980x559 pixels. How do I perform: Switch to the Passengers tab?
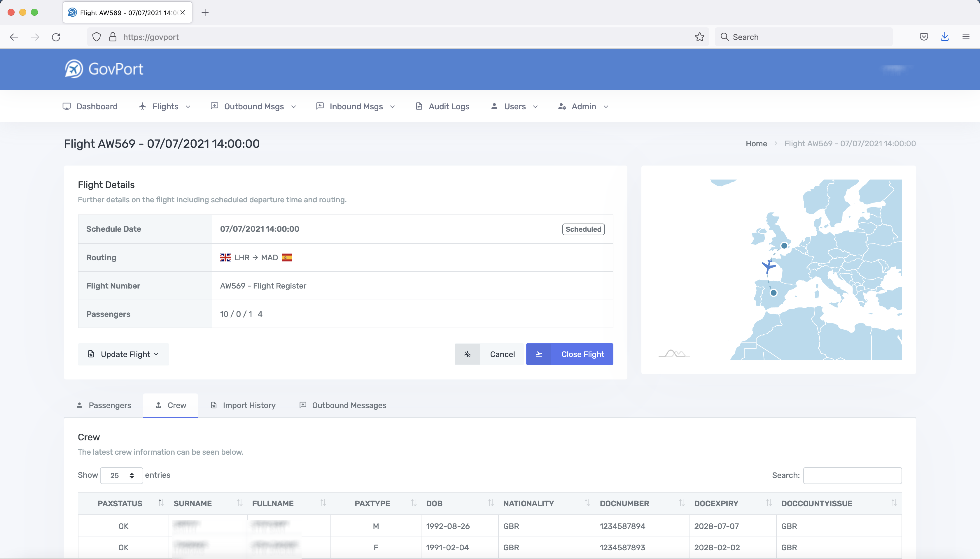[x=104, y=405]
